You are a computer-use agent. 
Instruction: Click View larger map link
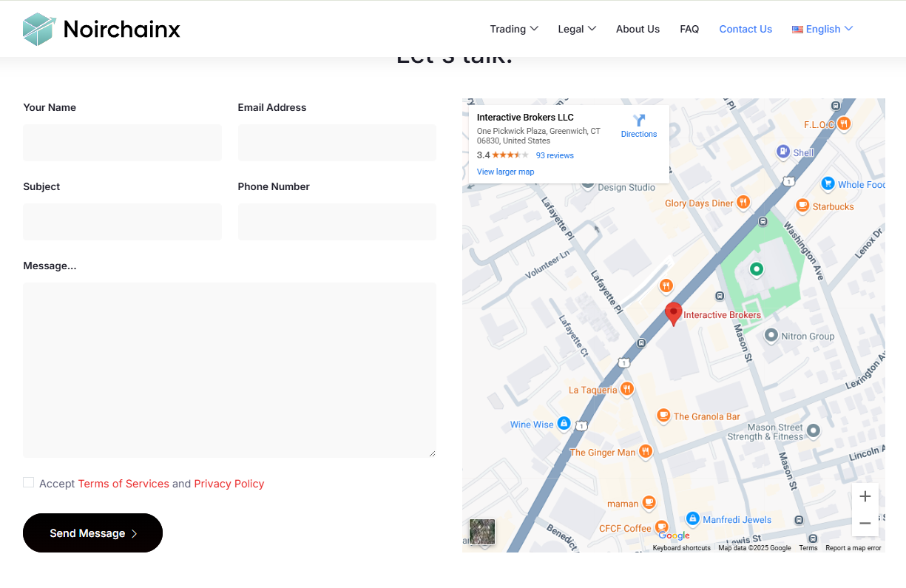(505, 172)
